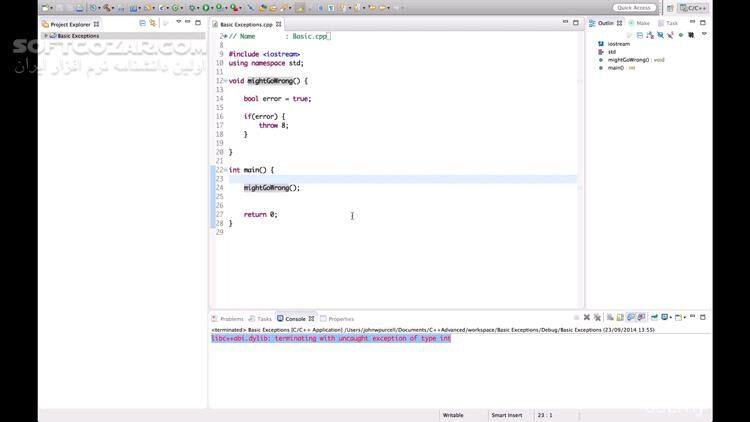
Task: Close the Basic Exceptions.cpp editor tab
Action: coord(279,23)
